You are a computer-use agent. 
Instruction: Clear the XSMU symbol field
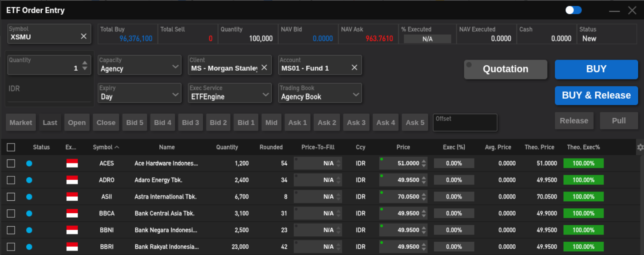(x=83, y=36)
